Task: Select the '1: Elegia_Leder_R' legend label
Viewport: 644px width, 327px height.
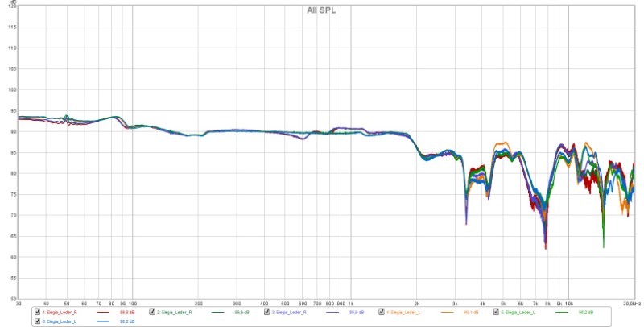Action: tap(60, 312)
